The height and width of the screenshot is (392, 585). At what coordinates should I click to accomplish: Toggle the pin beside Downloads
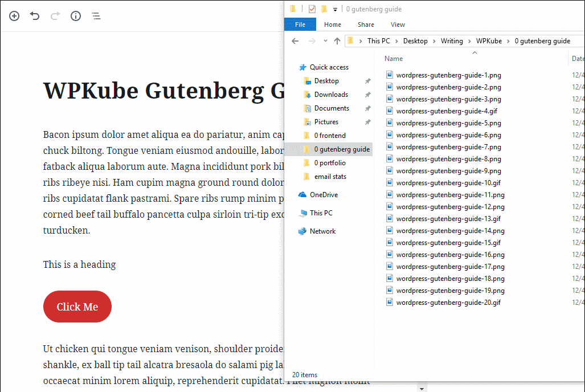click(x=368, y=95)
